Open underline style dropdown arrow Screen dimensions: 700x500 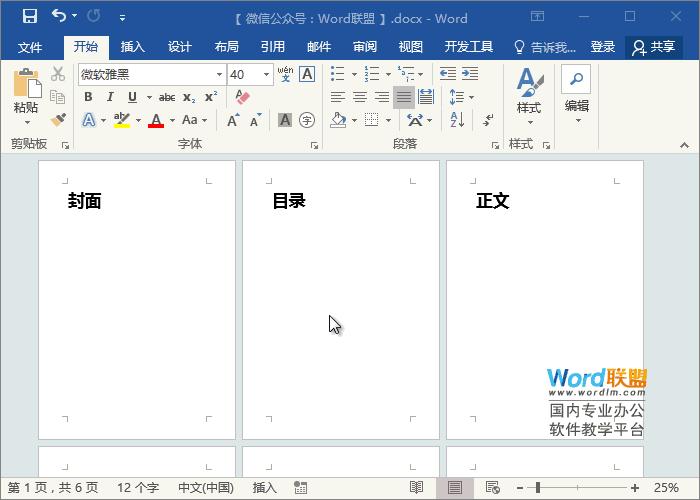coord(149,97)
